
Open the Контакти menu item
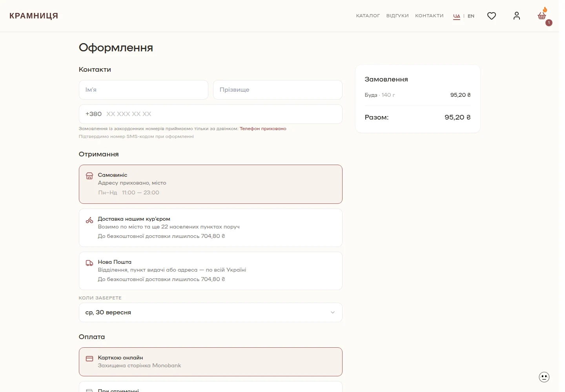click(x=429, y=16)
